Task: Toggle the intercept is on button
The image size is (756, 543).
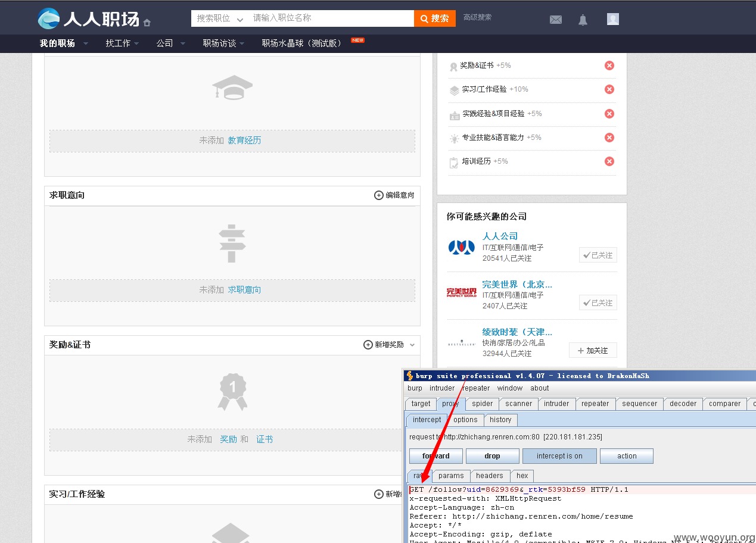Action: point(559,456)
